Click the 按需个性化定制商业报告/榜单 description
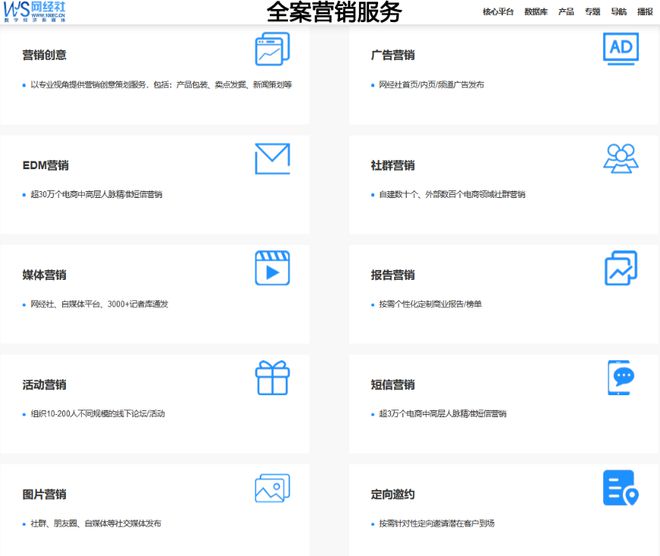The width and height of the screenshot is (660, 556). [x=430, y=304]
